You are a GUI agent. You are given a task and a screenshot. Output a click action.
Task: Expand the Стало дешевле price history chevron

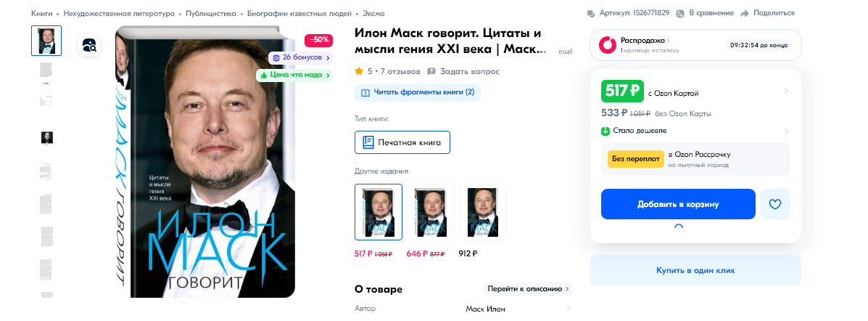pos(786,131)
